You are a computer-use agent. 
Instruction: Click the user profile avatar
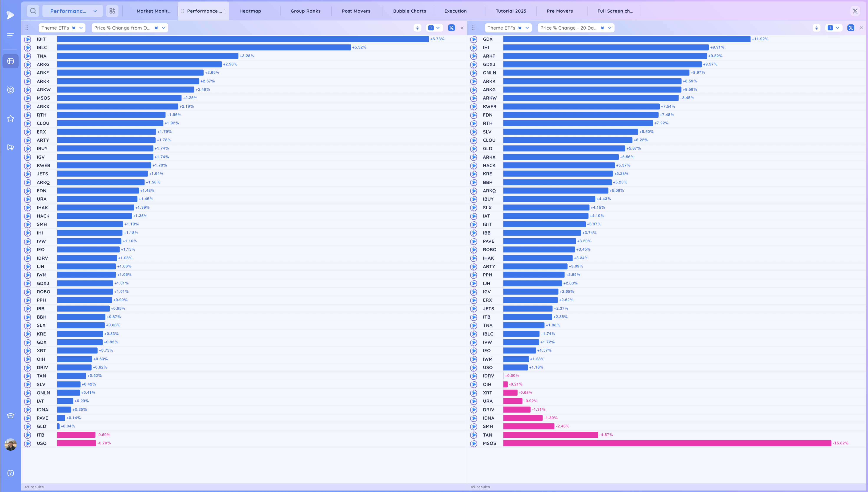point(10,444)
